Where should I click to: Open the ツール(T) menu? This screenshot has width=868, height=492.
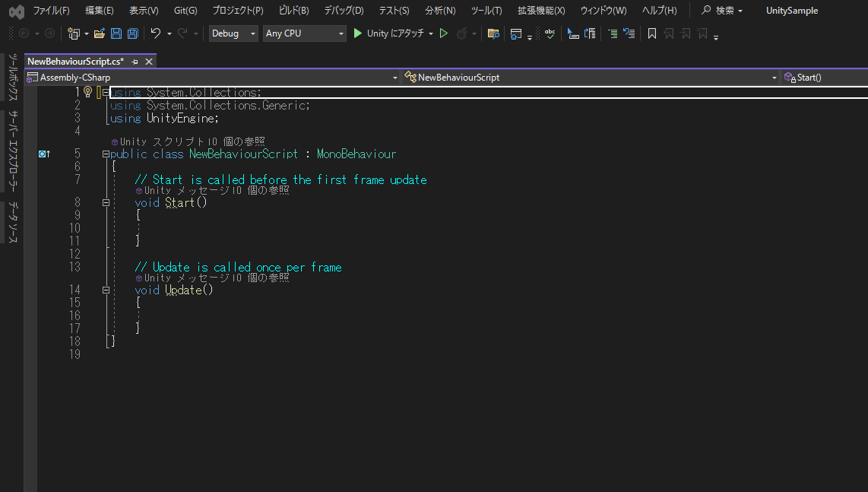(x=486, y=11)
